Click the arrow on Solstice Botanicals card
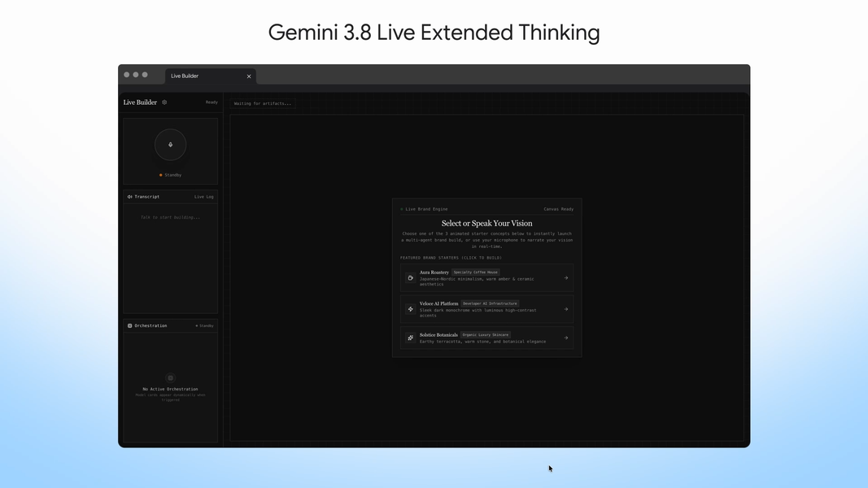 coord(565,338)
